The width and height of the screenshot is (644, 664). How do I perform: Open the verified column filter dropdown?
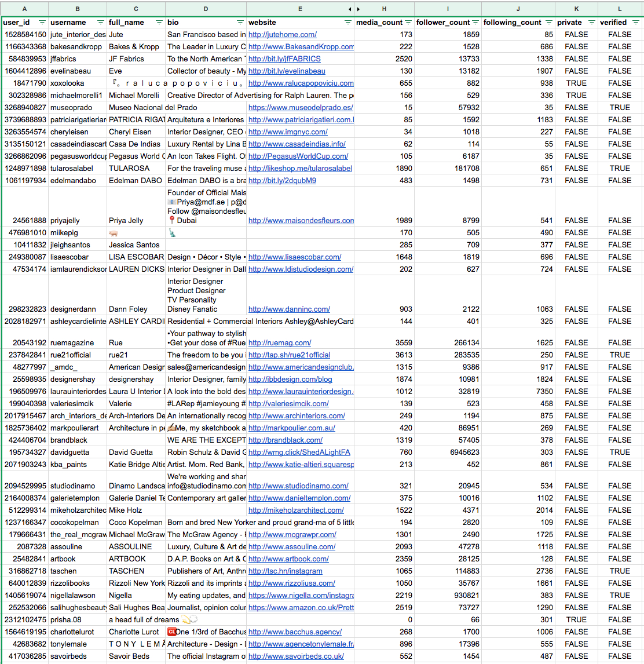pyautogui.click(x=635, y=23)
